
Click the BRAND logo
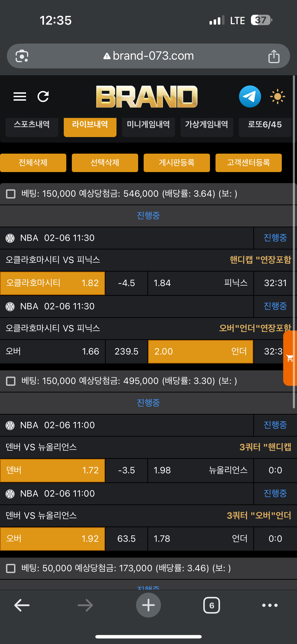(147, 97)
